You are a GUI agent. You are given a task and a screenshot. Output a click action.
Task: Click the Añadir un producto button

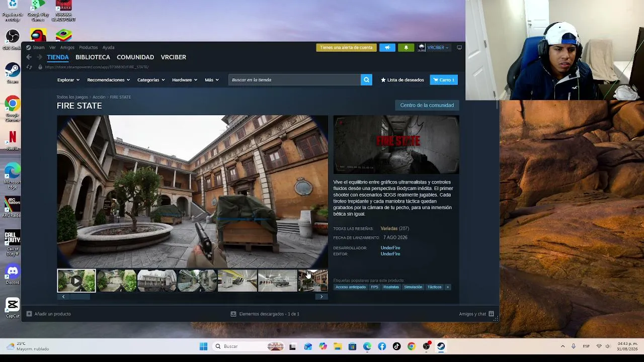(x=49, y=314)
